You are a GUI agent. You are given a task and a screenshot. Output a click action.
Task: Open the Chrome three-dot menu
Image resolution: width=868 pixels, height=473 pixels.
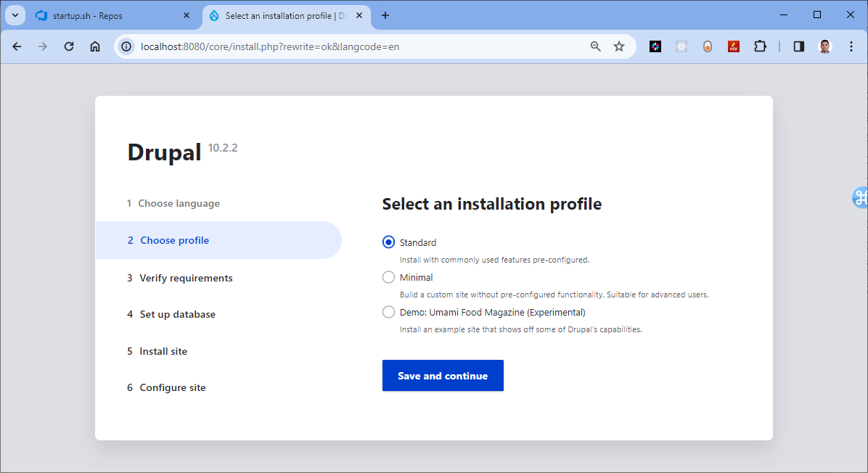pos(851,46)
